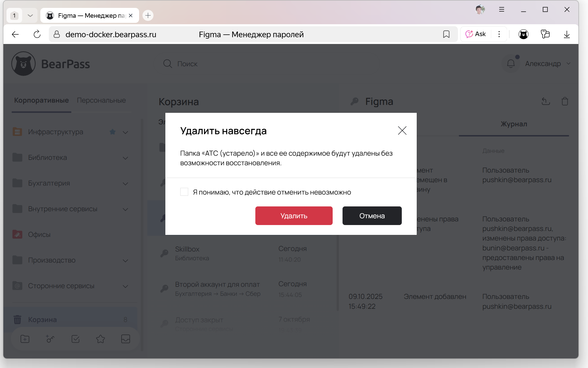
Task: Close the Figma browser tab
Action: tap(131, 16)
